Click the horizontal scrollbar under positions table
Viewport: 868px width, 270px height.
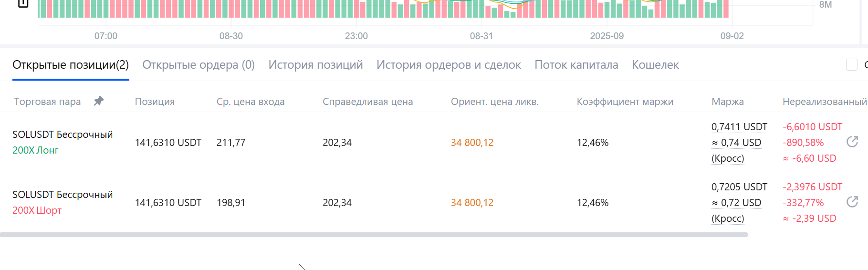(374, 235)
